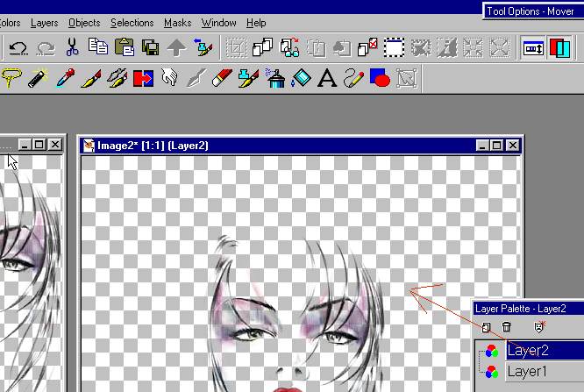This screenshot has width=584, height=392.
Task: Select the Preset Shapes tool
Action: point(380,77)
